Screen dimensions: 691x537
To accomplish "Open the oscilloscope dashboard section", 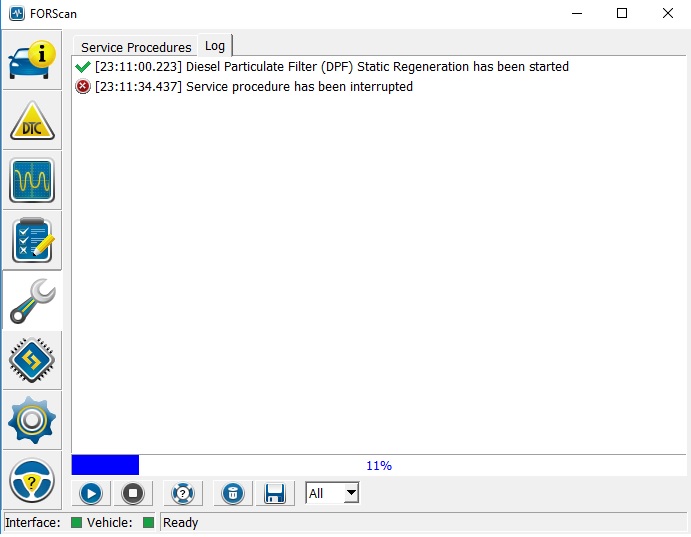I will coord(32,180).
